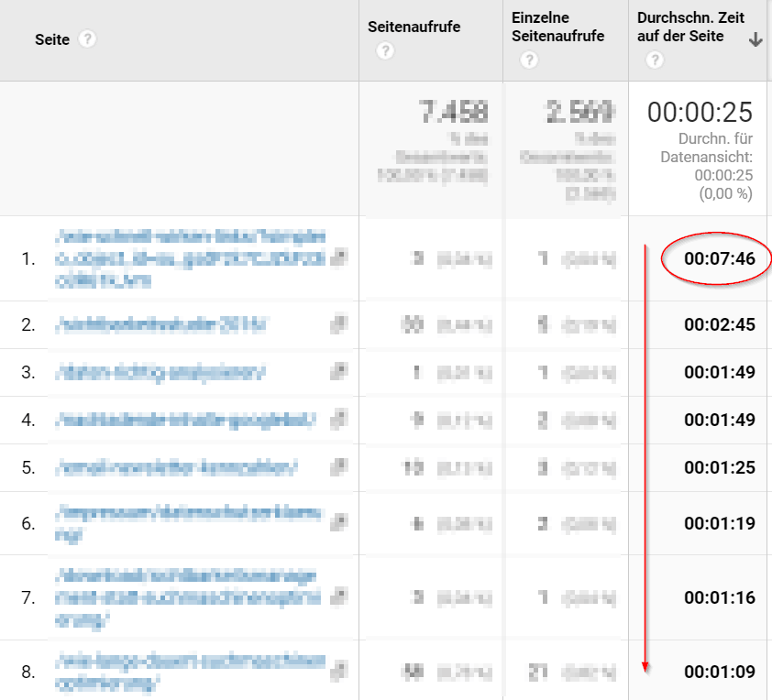
Task: Open row 6 page in new window icon
Action: click(x=338, y=522)
